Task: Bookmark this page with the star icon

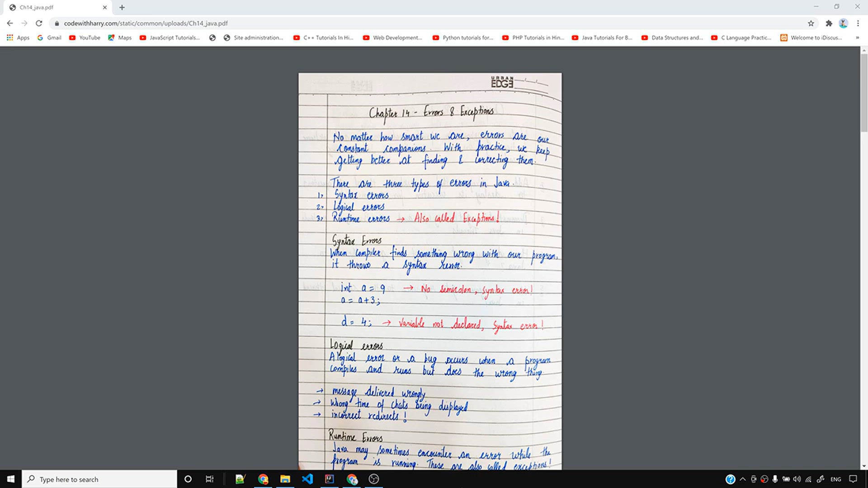Action: [811, 23]
